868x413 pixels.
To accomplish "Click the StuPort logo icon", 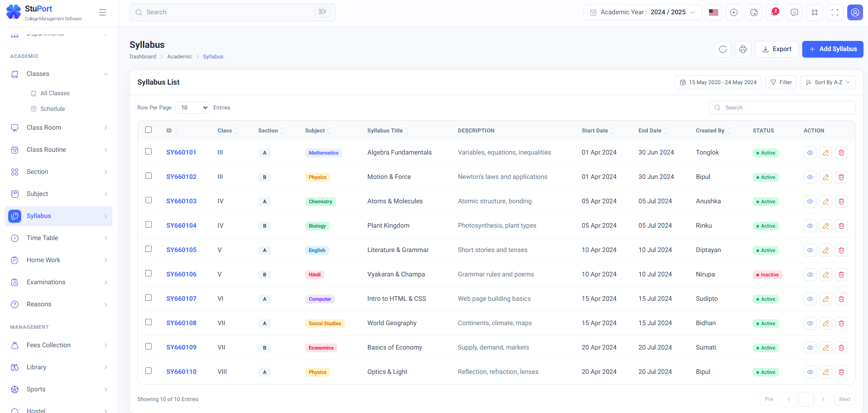I will pyautogui.click(x=14, y=12).
